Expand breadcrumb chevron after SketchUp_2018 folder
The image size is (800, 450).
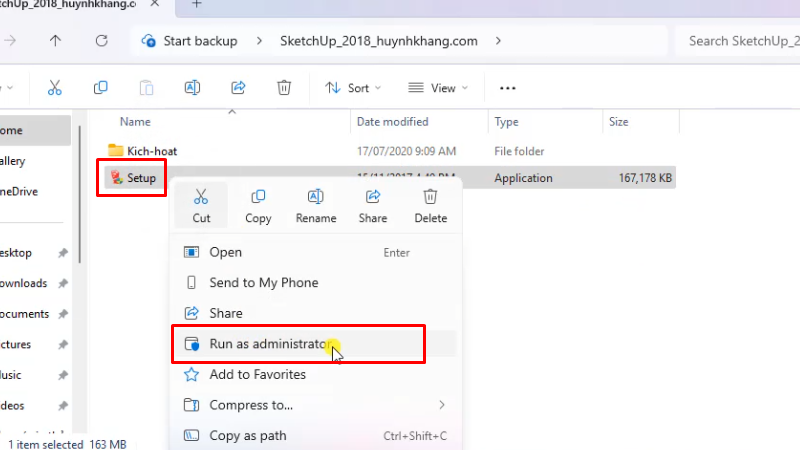(x=498, y=41)
